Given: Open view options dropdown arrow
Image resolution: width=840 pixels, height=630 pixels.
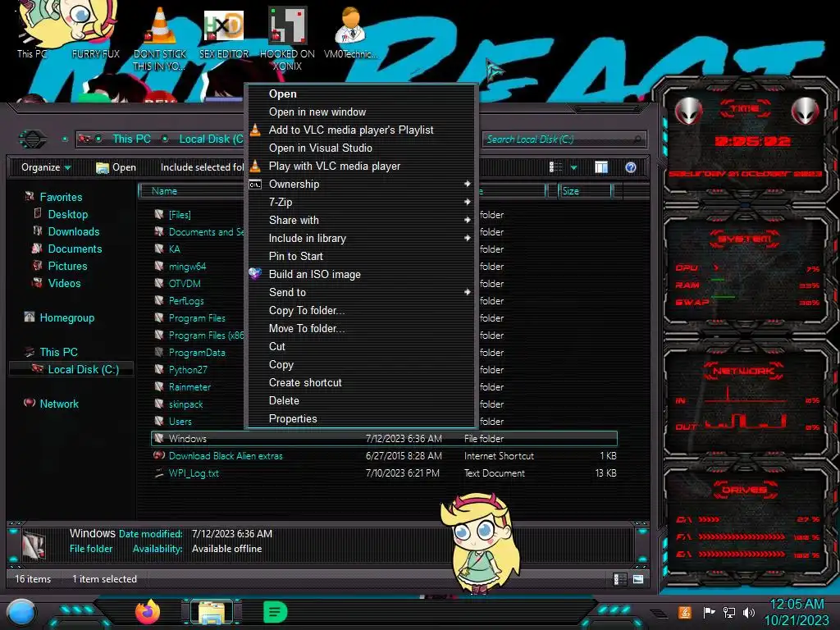Looking at the screenshot, I should coord(573,167).
